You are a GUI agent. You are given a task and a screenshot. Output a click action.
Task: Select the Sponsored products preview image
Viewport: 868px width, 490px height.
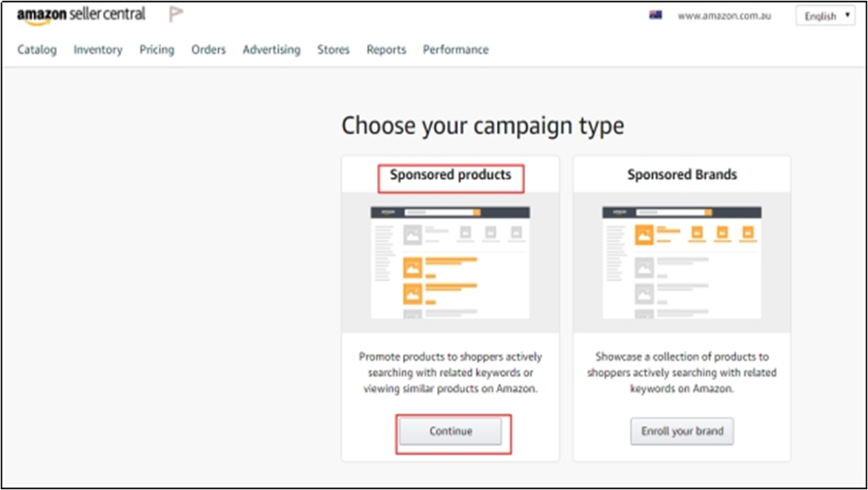tap(450, 262)
